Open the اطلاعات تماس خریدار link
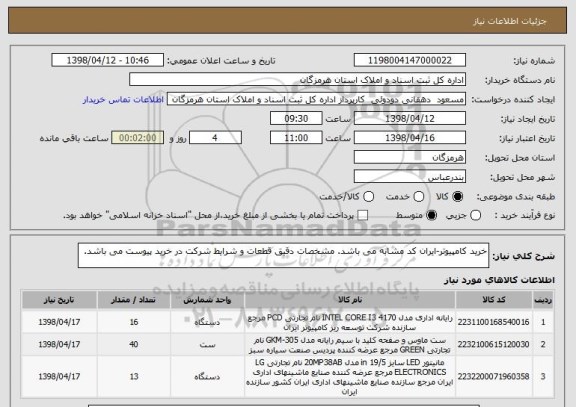This screenshot has width=576, height=407. (123, 100)
